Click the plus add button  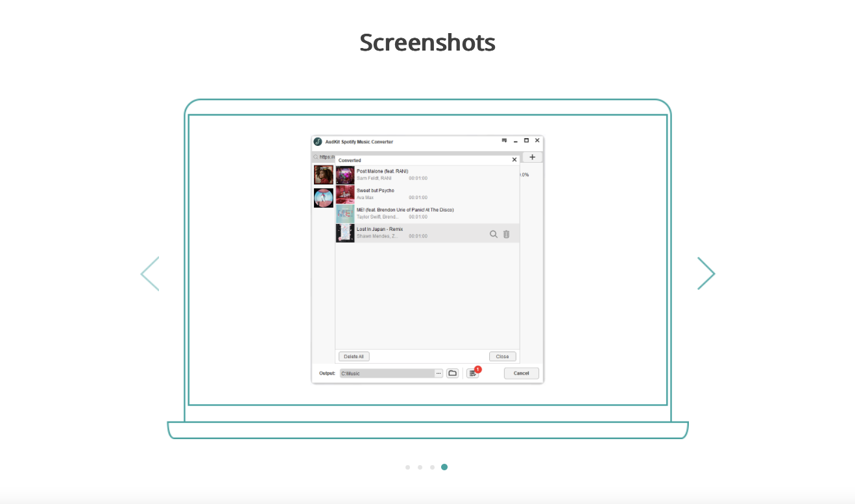tap(533, 157)
